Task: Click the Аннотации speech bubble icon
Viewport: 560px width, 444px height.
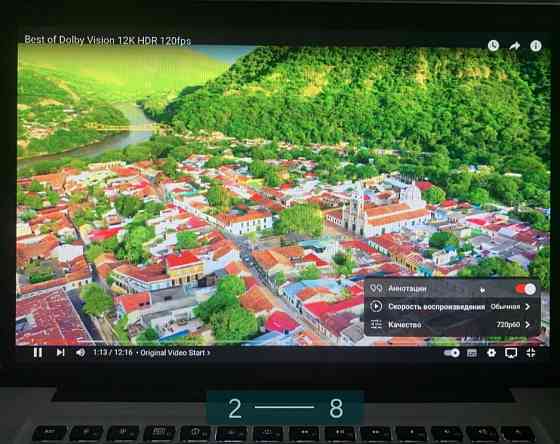Action: tap(376, 288)
